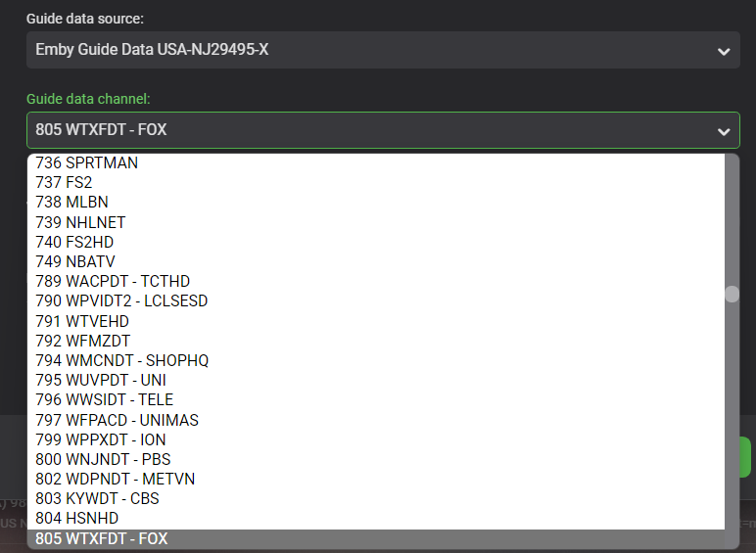Choose 792 WFMZDT from list
This screenshot has width=756, height=553.
(376, 341)
